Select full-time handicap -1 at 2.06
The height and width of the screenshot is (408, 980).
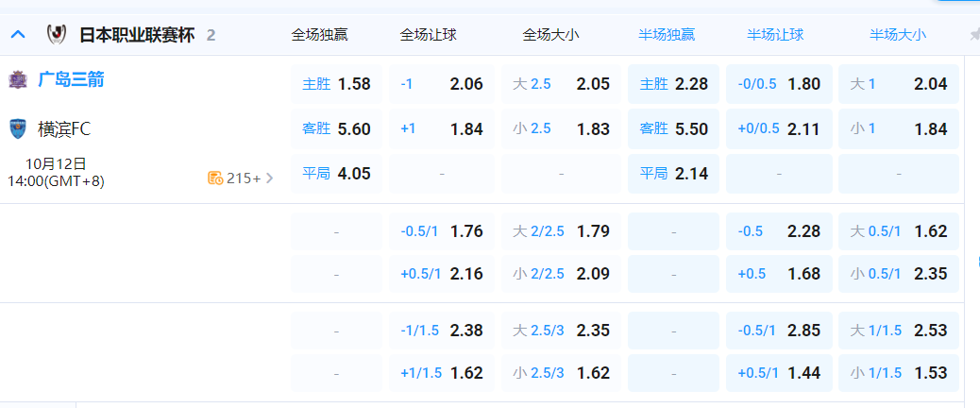pos(442,84)
